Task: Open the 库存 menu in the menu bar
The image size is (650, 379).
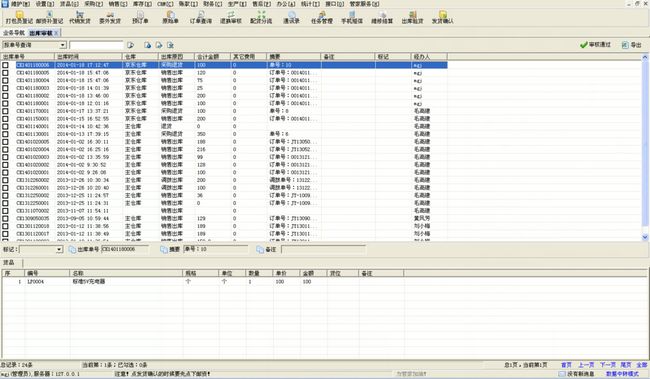Action: click(142, 4)
